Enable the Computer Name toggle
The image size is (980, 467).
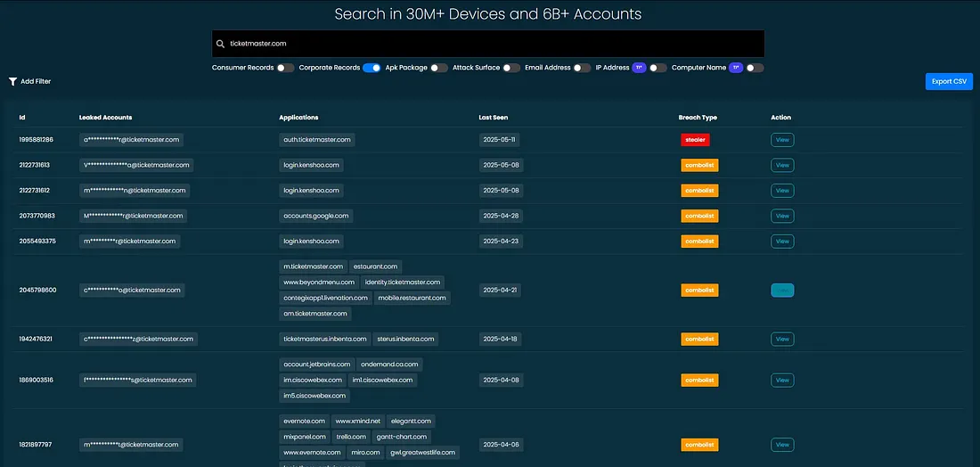coord(755,68)
